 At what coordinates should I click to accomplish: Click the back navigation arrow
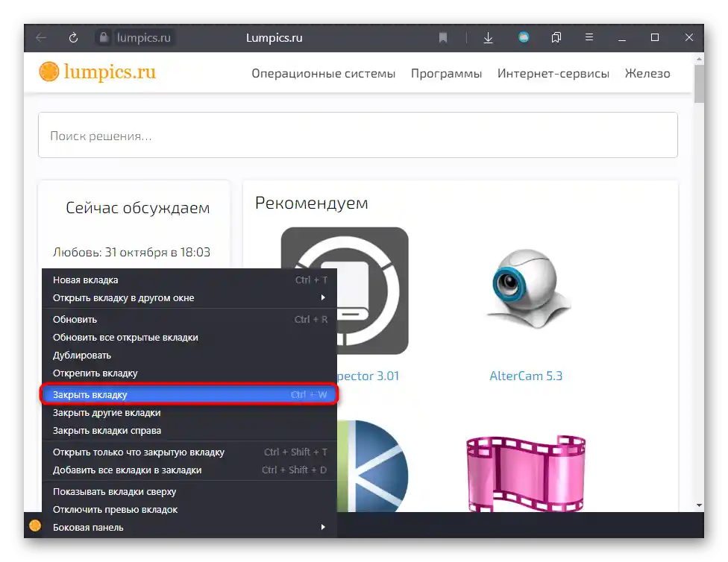[x=41, y=37]
